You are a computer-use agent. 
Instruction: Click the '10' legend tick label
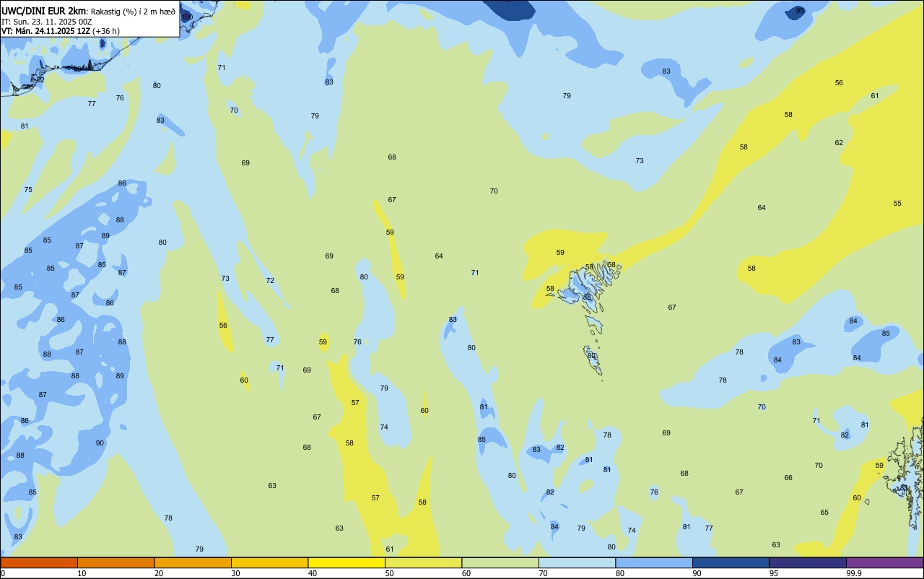point(82,573)
